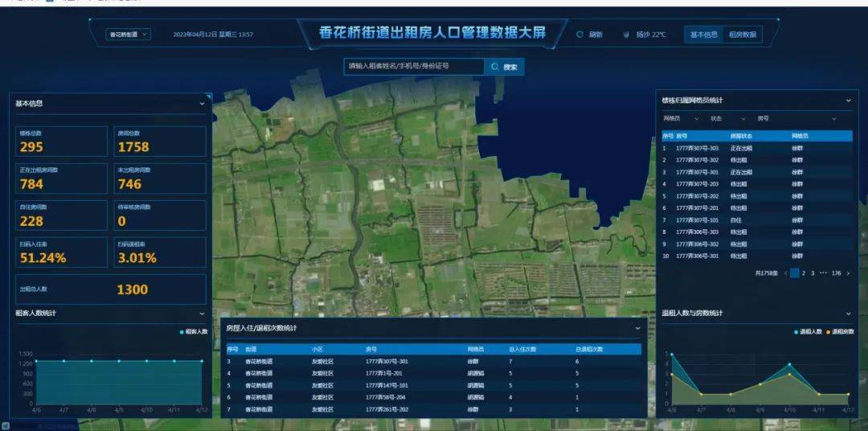The image size is (868, 431).
Task: Open the 香花桥街道 street dropdown
Action: point(128,35)
